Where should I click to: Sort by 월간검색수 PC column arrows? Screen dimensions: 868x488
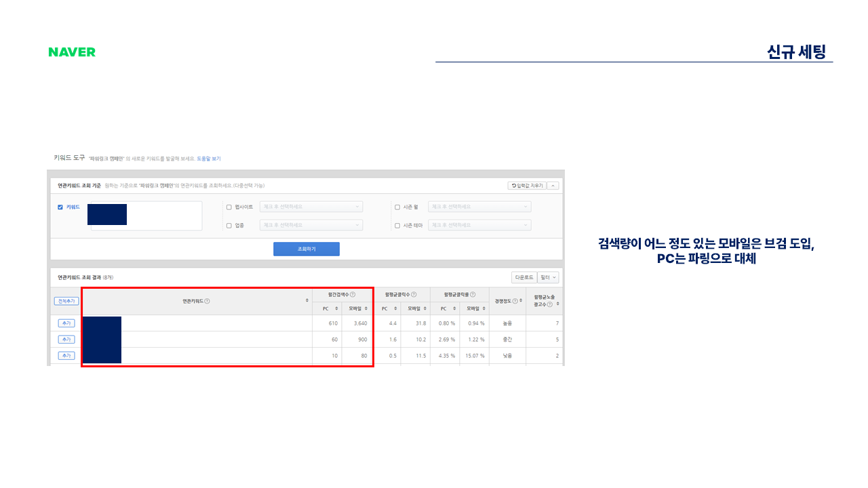point(336,308)
